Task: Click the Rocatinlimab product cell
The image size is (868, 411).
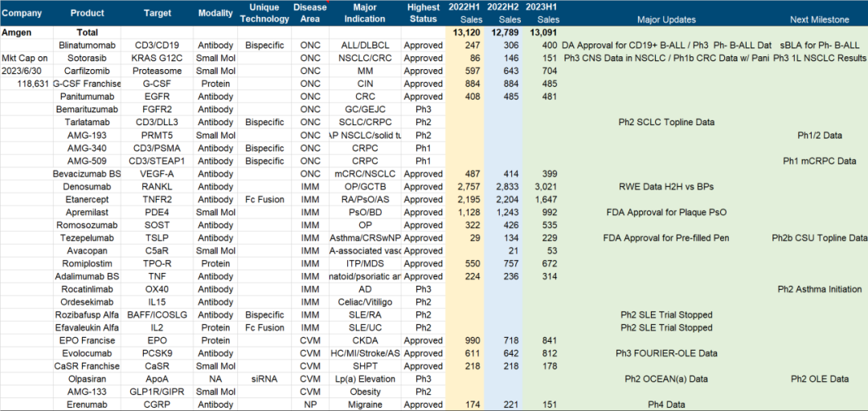Action: (x=87, y=289)
